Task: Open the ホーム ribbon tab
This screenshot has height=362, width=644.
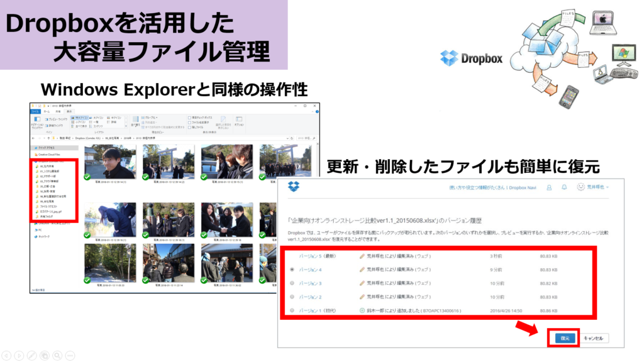Action: 47,111
